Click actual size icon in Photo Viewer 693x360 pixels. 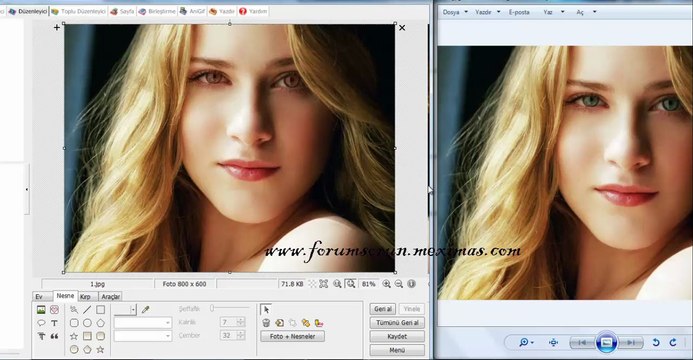point(553,342)
